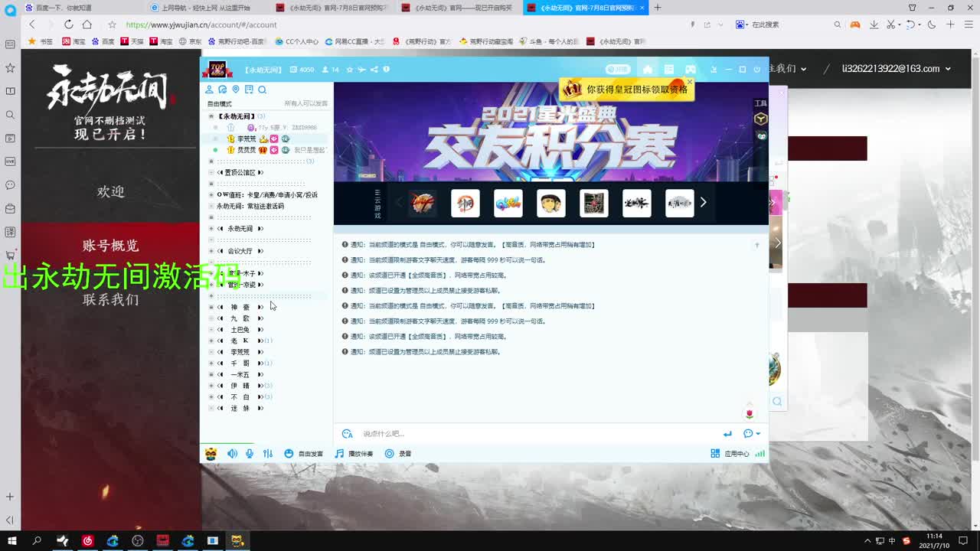Select the cartoon face game thumbnail

pos(551,203)
